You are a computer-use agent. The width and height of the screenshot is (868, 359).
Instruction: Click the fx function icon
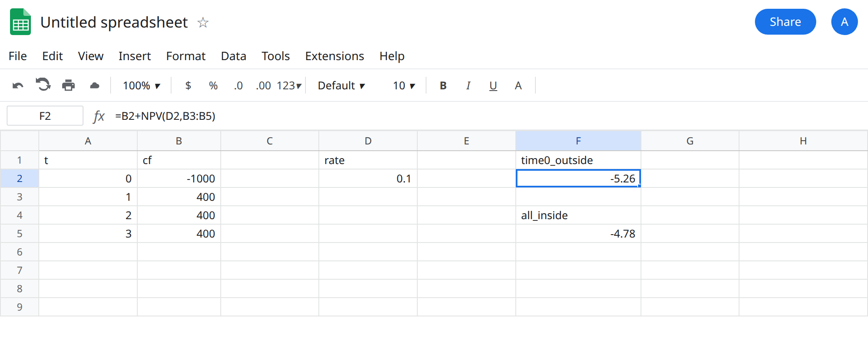(99, 116)
